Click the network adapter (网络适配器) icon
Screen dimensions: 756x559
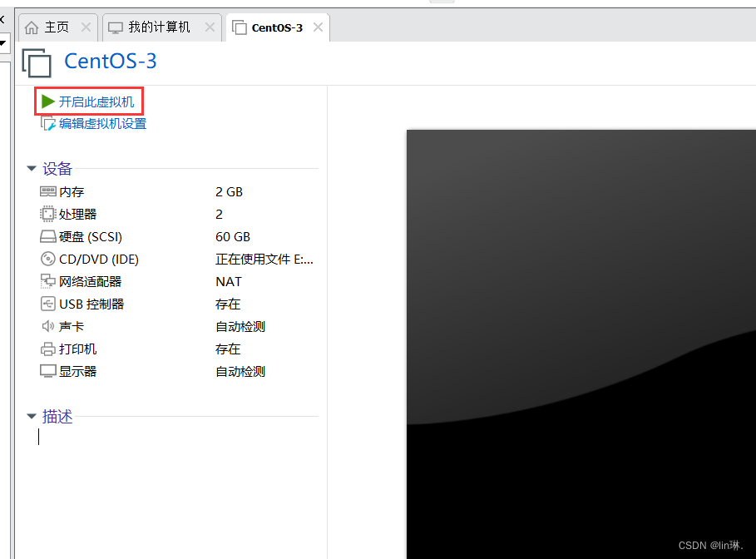pos(47,281)
